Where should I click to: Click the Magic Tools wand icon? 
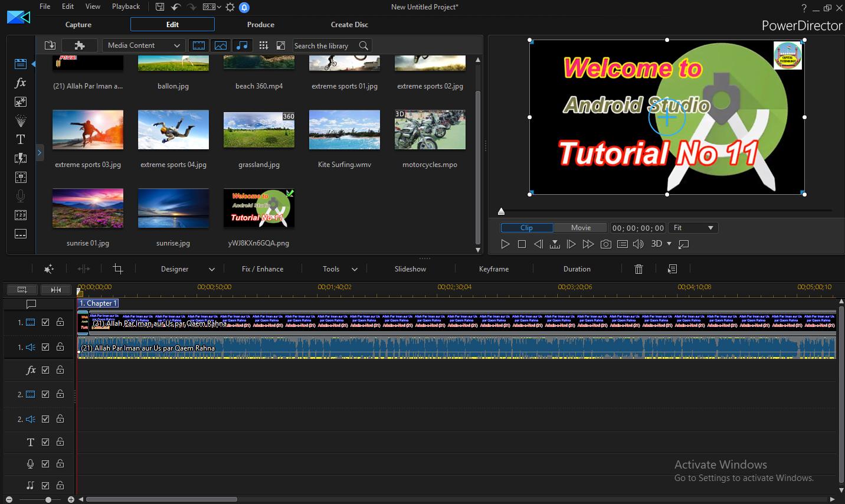click(49, 269)
